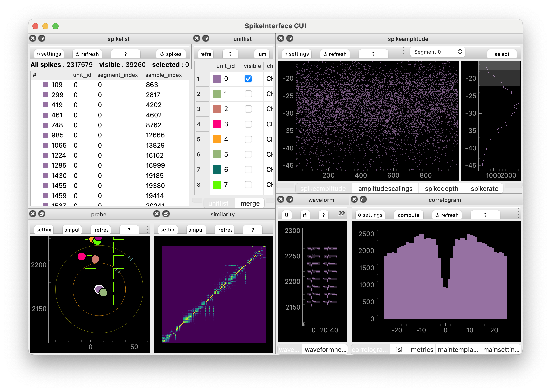Toggle visibility checkbox for unit 0
The image size is (551, 392).
coord(248,79)
